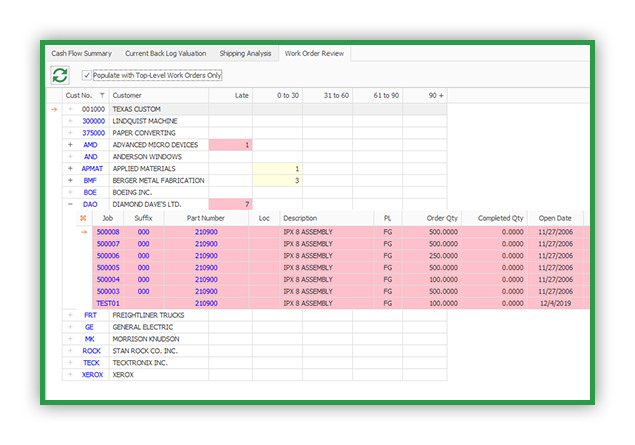Viewport: 635px width, 445px height.
Task: Select the pink Late cell for AMD
Action: click(230, 145)
